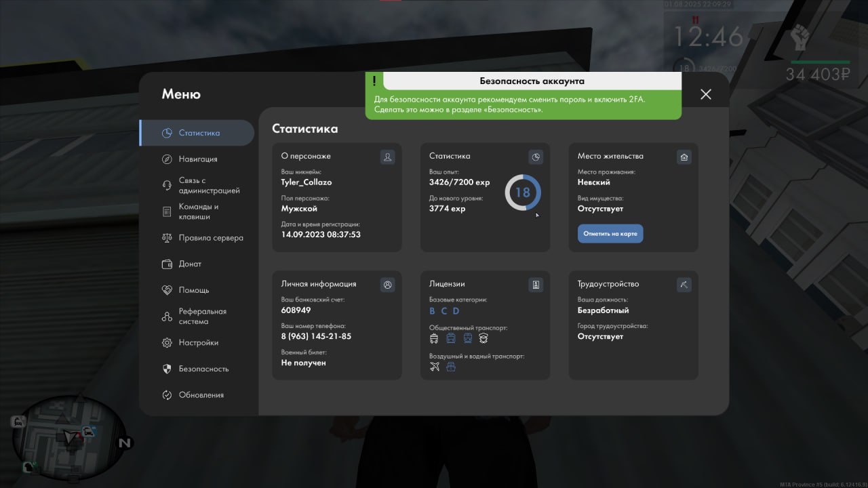Click the referral nodes icon
This screenshot has height=488, width=868.
coord(167,317)
